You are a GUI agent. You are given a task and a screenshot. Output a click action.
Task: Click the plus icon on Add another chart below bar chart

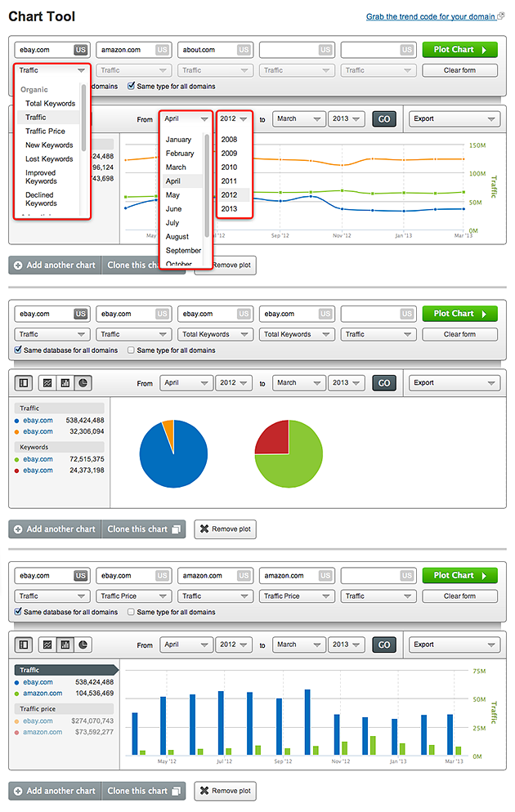coord(18,792)
